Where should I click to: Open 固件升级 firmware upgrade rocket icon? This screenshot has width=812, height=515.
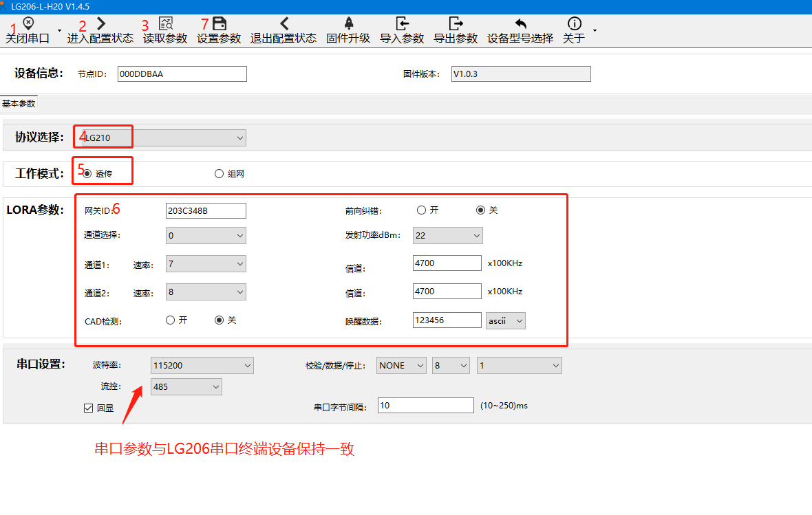(x=348, y=24)
